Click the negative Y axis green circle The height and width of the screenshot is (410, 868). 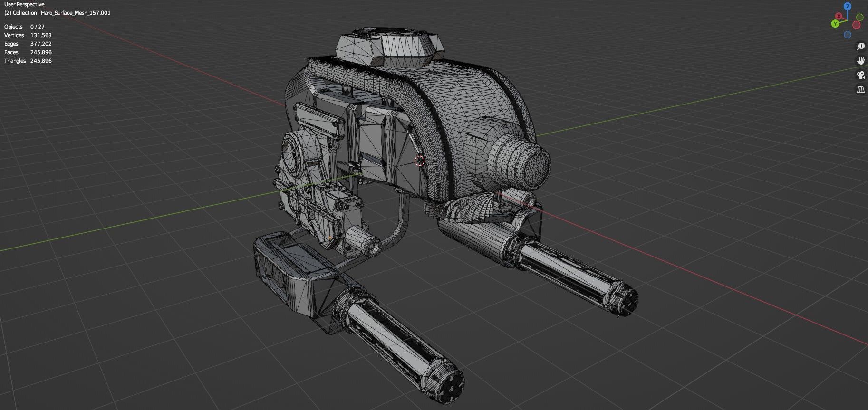pyautogui.click(x=859, y=17)
